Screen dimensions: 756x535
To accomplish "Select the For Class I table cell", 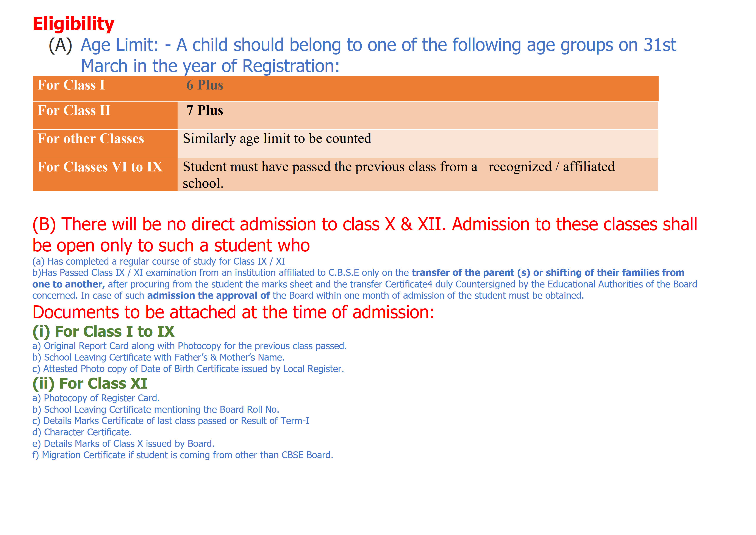I will pos(105,89).
